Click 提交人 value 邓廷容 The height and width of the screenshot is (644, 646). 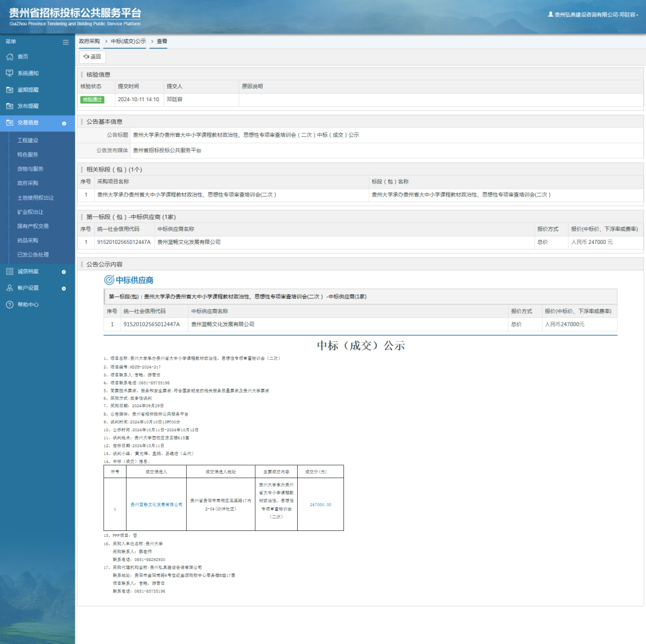(174, 100)
